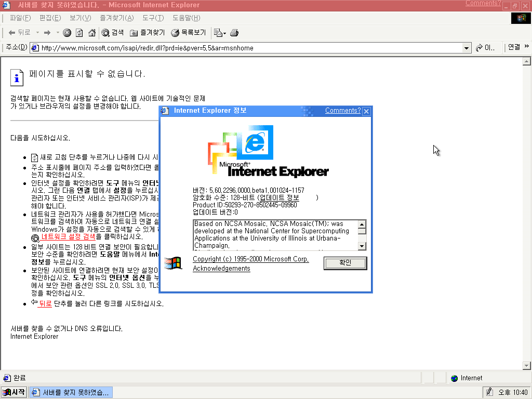Click the info icon beside page heading
Image resolution: width=532 pixels, height=399 pixels.
tap(17, 78)
